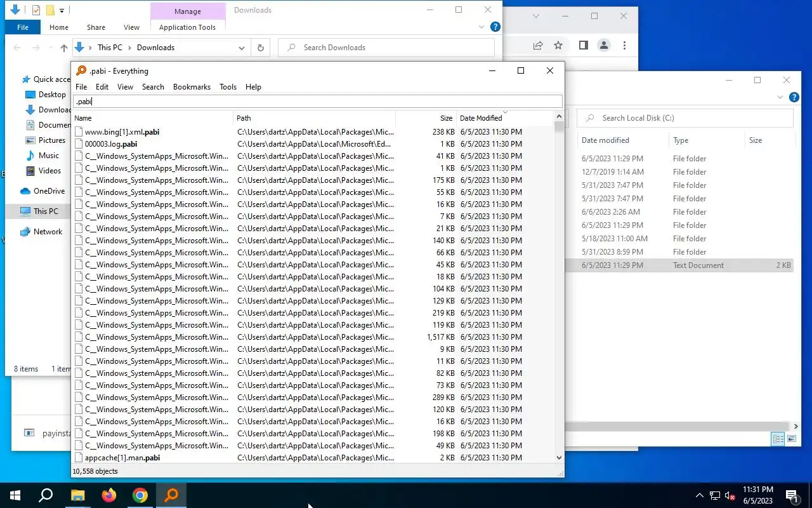The height and width of the screenshot is (508, 812).
Task: Open the Search menu in Everything
Action: [153, 87]
